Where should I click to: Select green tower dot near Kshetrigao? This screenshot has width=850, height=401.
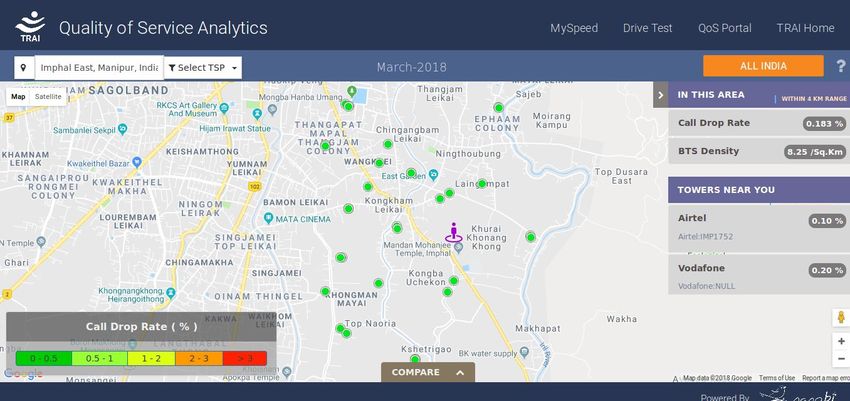[415, 359]
